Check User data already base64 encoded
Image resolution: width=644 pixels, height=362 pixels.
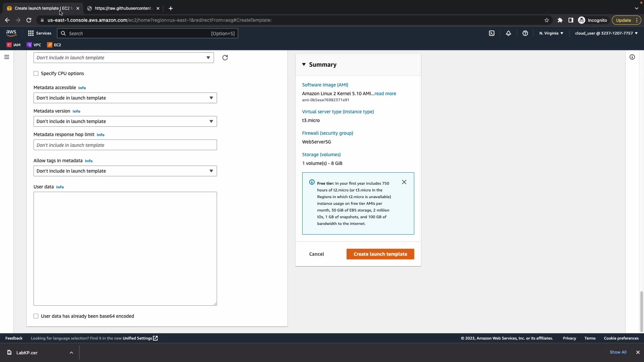point(36,316)
